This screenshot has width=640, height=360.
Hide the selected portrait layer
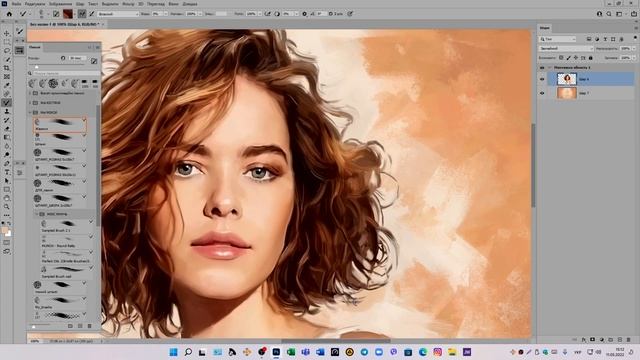pos(542,79)
